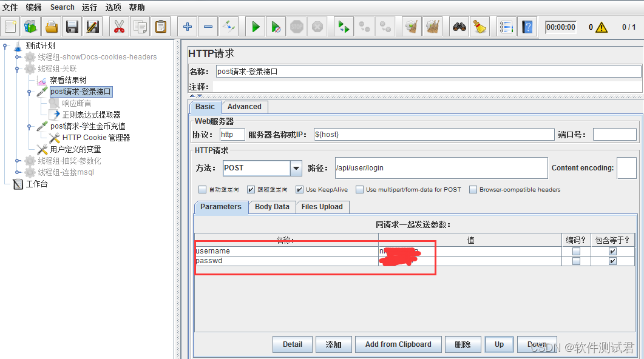Screen dimensions: 644x359
Task: Click the 端口号 input field
Action: point(615,135)
